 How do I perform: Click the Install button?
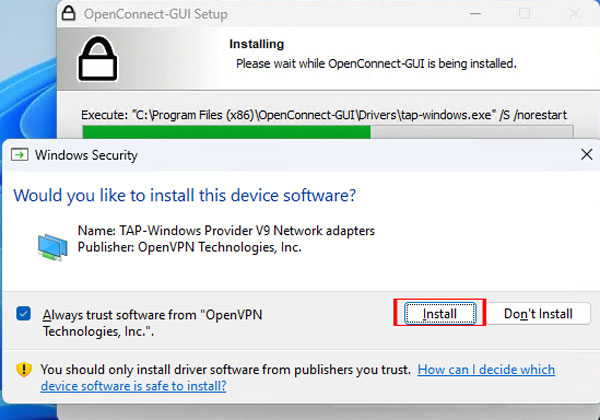[440, 313]
